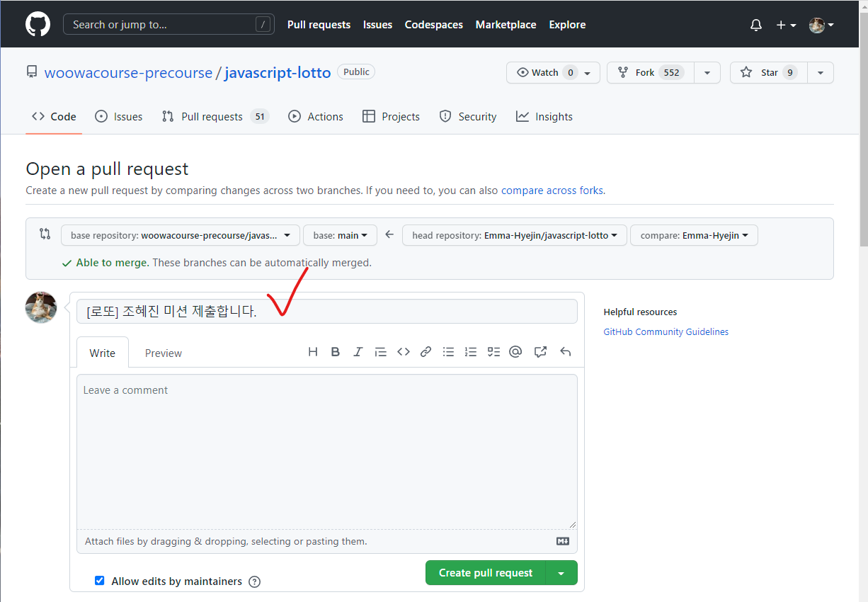Focus the Search or jump to field

[x=169, y=25]
